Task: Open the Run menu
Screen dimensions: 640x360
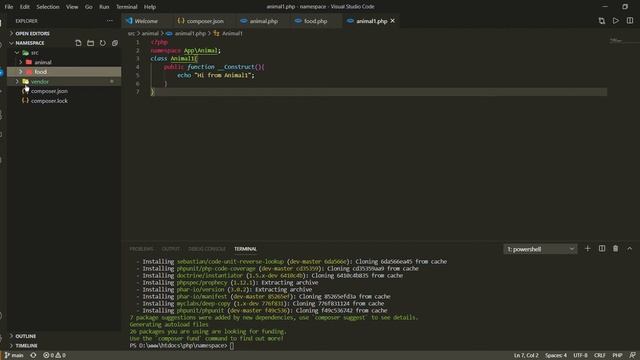Action: 104,7
